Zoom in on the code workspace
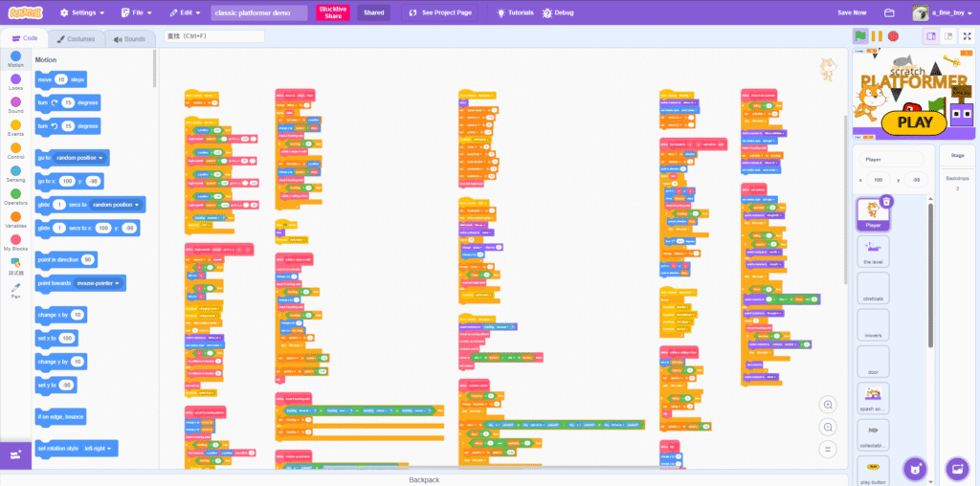 coord(828,405)
